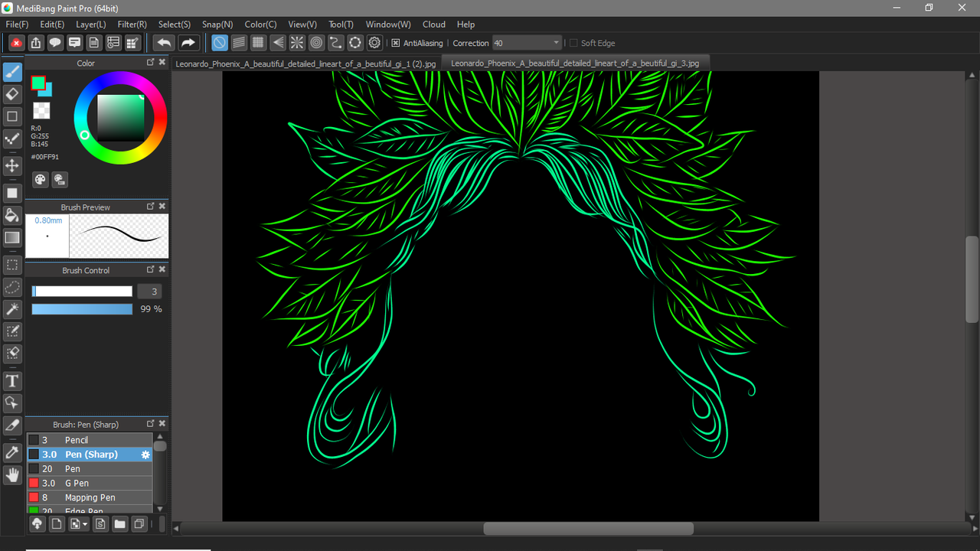The width and height of the screenshot is (980, 551).
Task: Select the Text tool
Action: tap(12, 380)
